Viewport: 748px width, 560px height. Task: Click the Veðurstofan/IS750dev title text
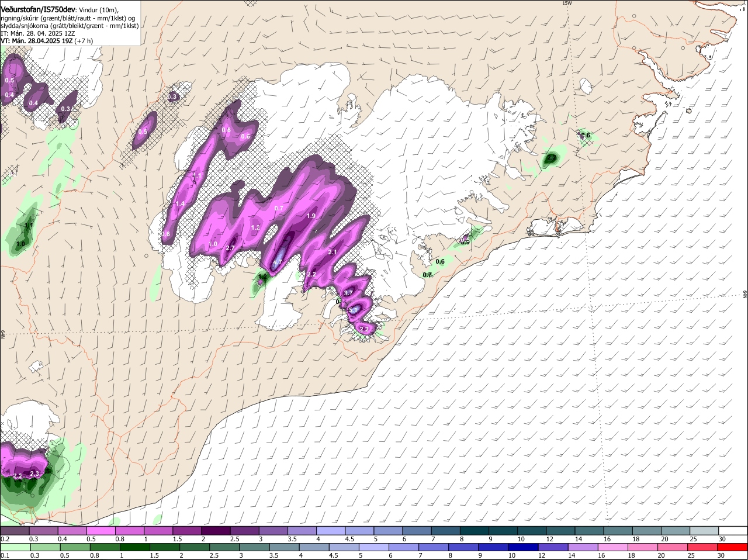[x=38, y=10]
